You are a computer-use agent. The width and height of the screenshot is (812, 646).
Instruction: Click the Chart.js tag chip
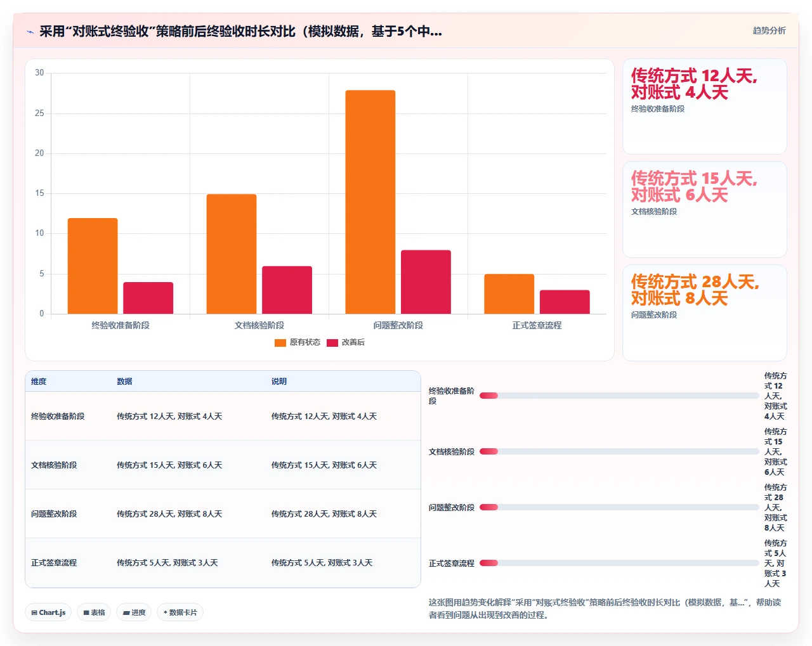48,612
